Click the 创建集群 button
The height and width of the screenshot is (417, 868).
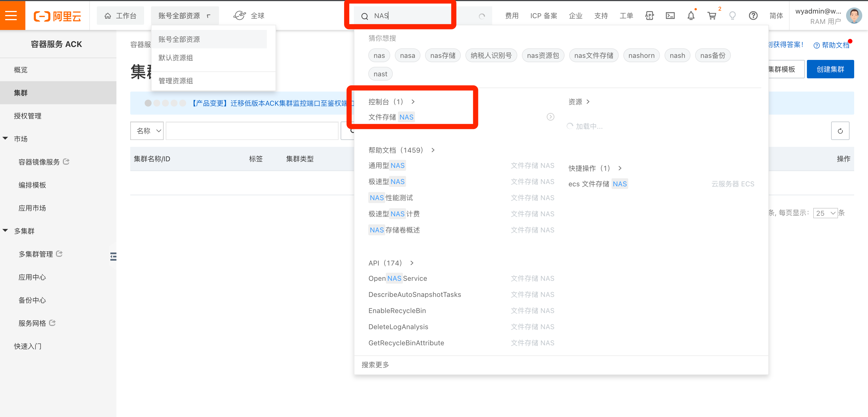tap(830, 69)
